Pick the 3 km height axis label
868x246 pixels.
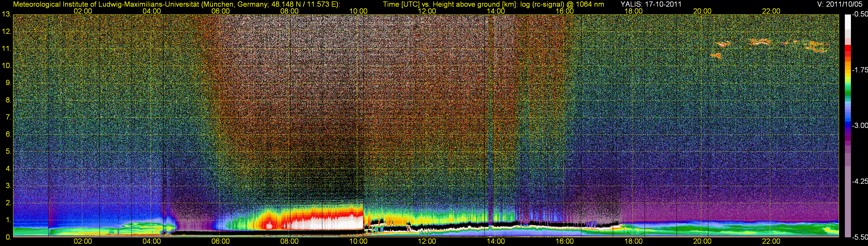click(8, 186)
